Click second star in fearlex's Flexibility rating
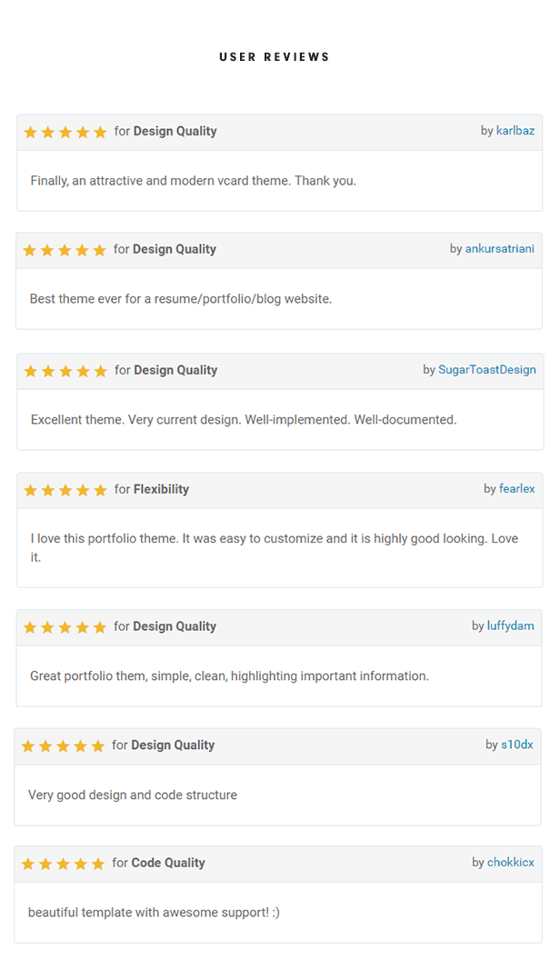 [x=48, y=491]
